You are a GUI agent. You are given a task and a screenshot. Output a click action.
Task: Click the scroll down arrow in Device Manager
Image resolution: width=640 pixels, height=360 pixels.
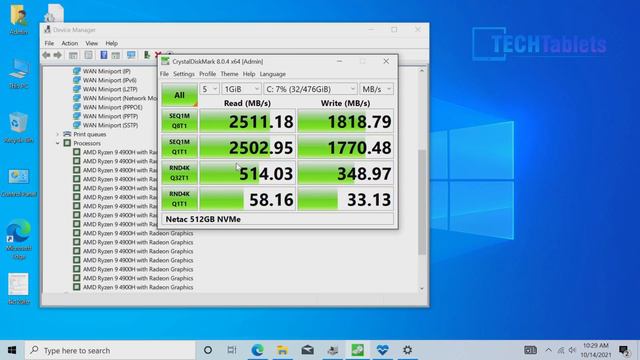pos(422,289)
